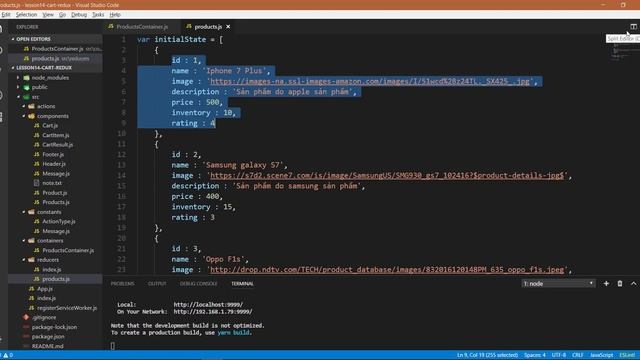Change indentation via Spaces: 4 status
640x360 pixels.
(x=535, y=355)
